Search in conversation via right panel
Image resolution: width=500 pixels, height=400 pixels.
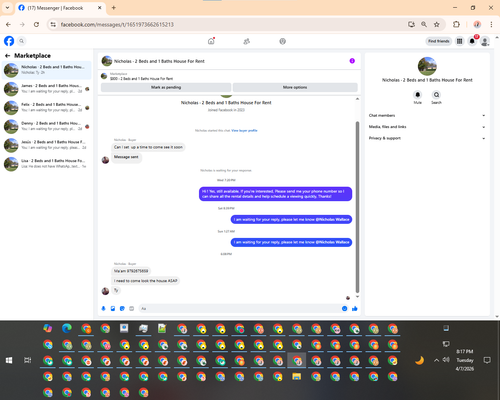pyautogui.click(x=436, y=95)
